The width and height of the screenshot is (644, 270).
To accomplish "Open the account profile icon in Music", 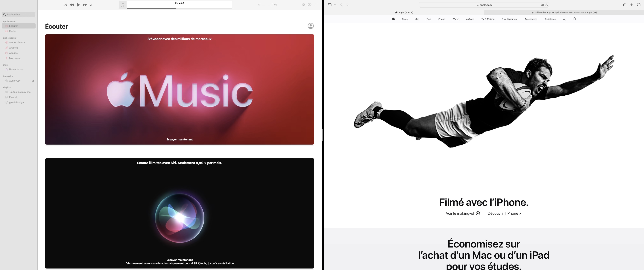I will point(311,26).
